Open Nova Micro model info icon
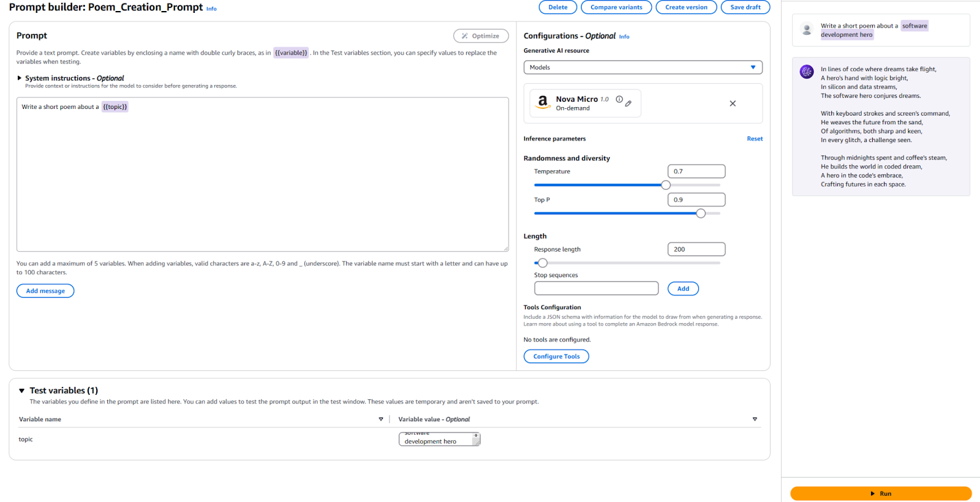 [619, 99]
